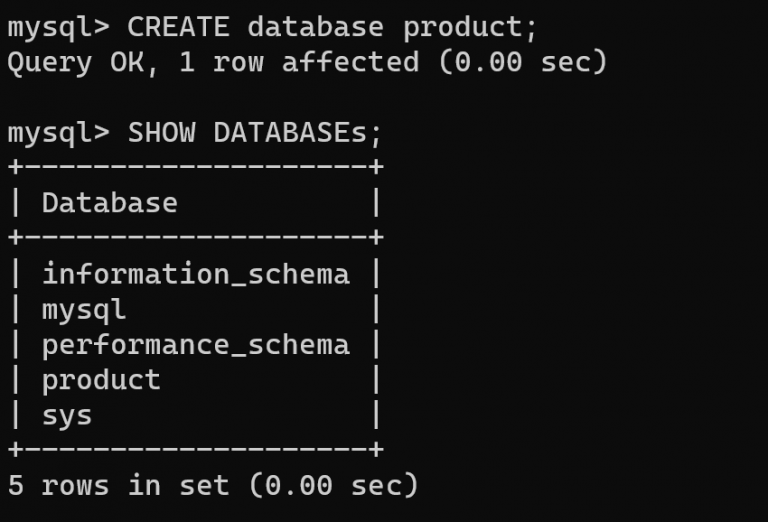Click the top table border line
This screenshot has width=768, height=522.
[x=195, y=167]
